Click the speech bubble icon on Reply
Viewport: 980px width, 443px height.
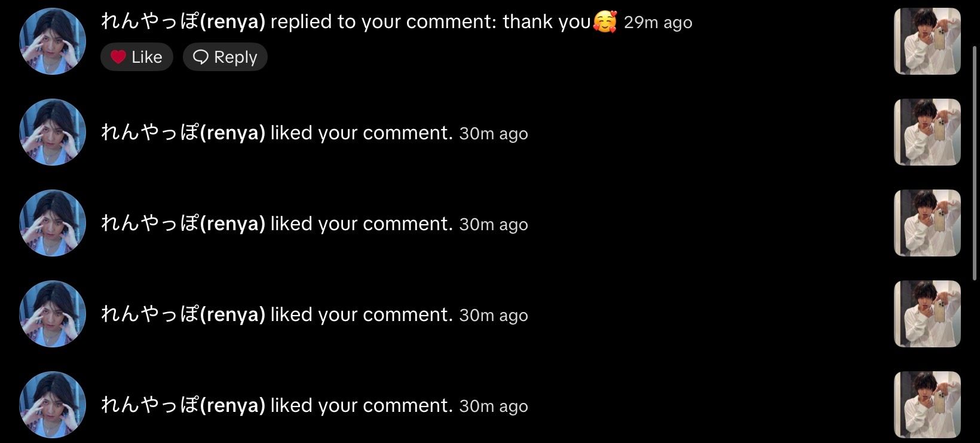201,57
